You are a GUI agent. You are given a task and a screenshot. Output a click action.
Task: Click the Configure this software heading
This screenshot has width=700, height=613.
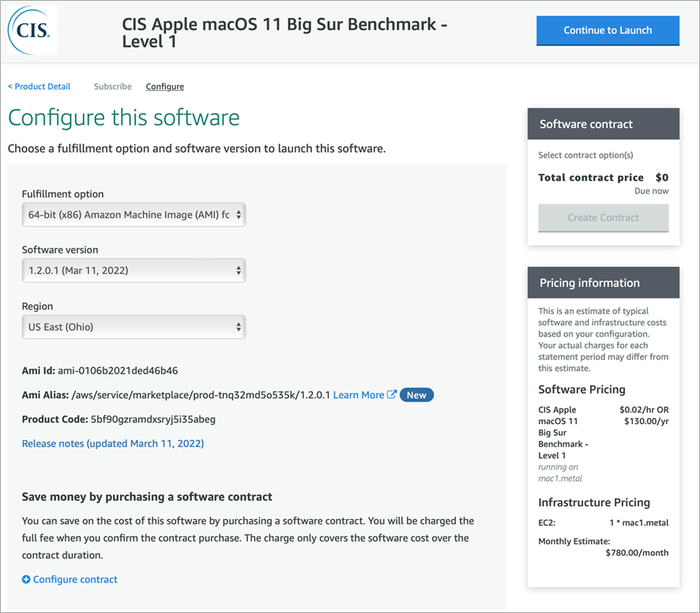click(124, 118)
